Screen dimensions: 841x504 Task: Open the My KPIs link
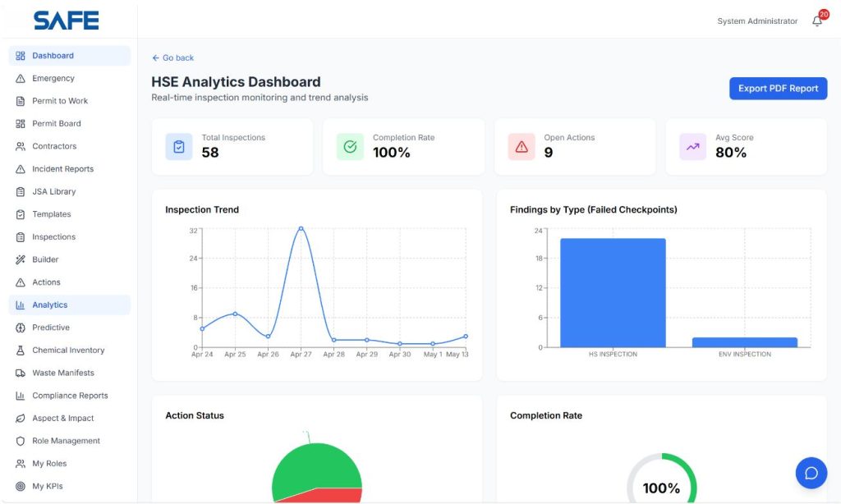pyautogui.click(x=70, y=486)
